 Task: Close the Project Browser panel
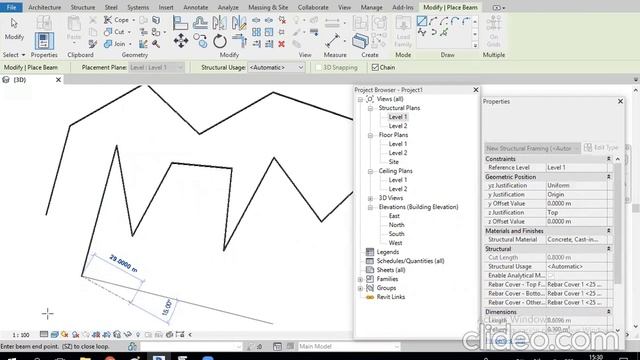(476, 90)
